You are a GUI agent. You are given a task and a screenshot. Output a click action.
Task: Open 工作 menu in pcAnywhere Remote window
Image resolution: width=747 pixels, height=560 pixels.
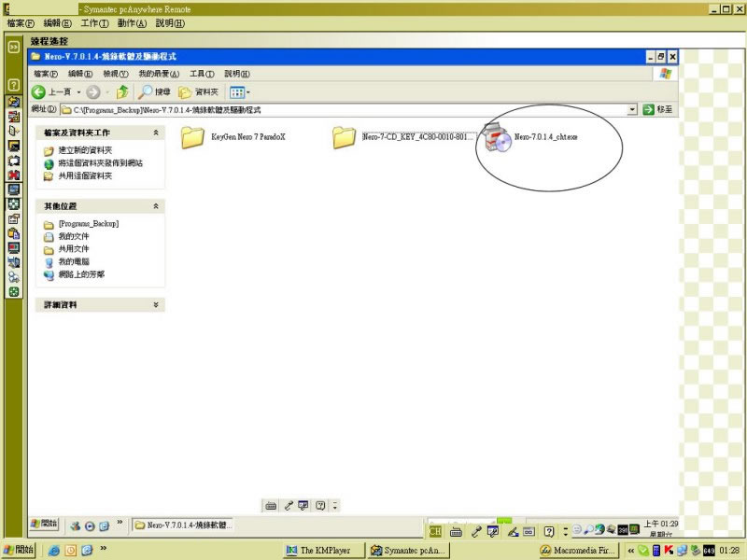coord(94,22)
